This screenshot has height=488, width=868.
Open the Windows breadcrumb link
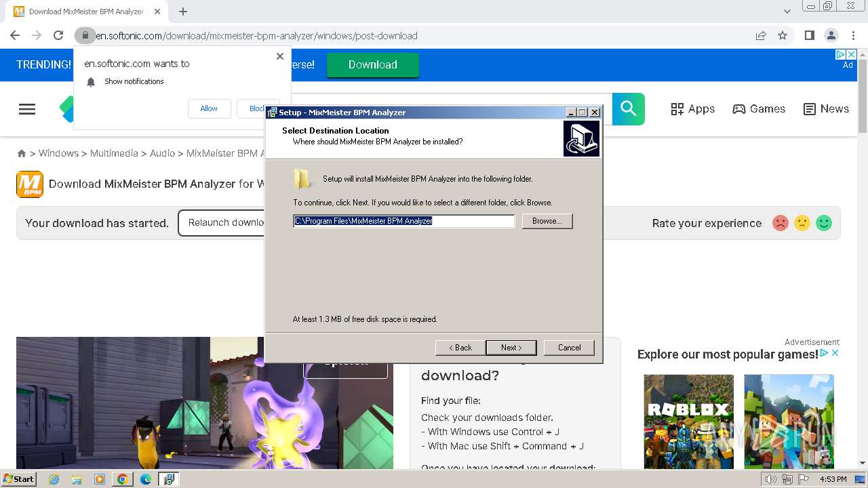click(58, 153)
